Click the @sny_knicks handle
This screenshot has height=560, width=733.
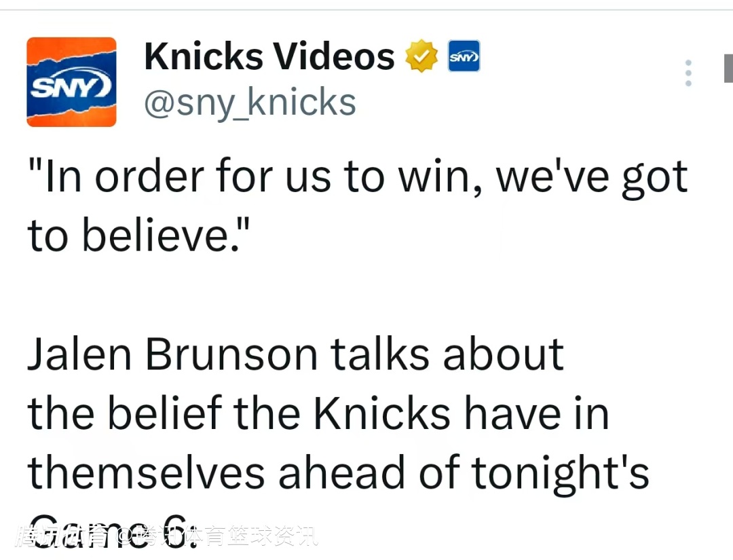coord(250,103)
